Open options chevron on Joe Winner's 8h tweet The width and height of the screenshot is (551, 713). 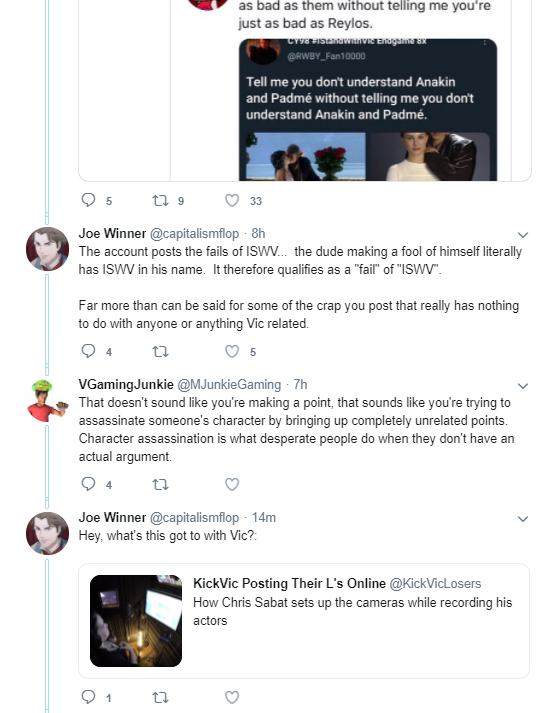pos(523,235)
